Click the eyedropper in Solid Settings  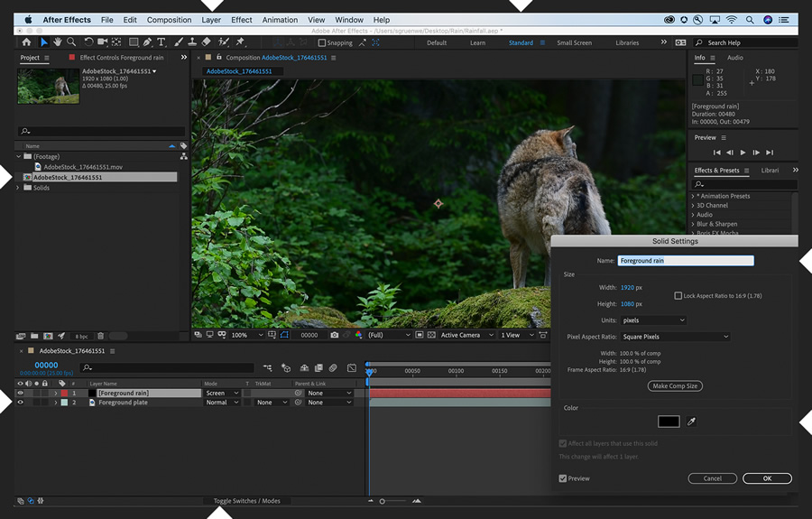coord(692,422)
